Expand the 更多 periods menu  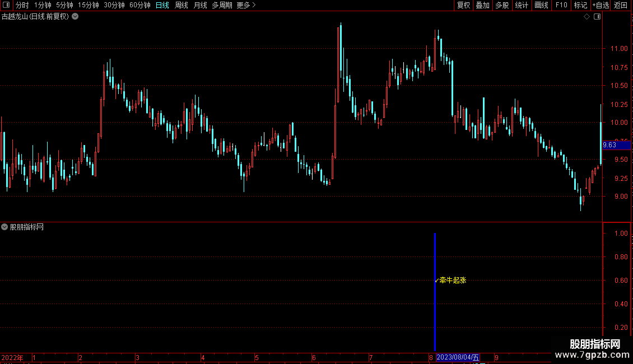(x=246, y=5)
